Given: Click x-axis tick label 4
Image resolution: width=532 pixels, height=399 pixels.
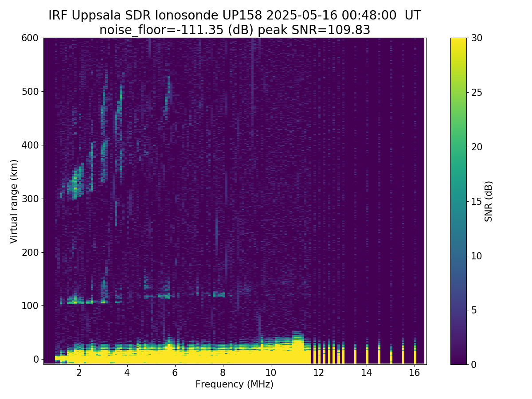Looking at the screenshot, I should coord(127,373).
